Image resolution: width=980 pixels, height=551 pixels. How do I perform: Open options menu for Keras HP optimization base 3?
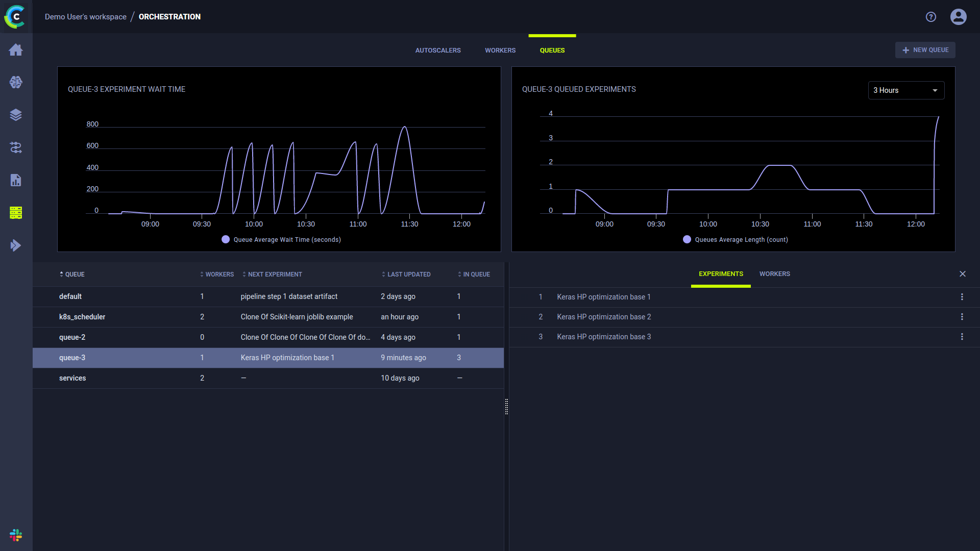tap(962, 337)
